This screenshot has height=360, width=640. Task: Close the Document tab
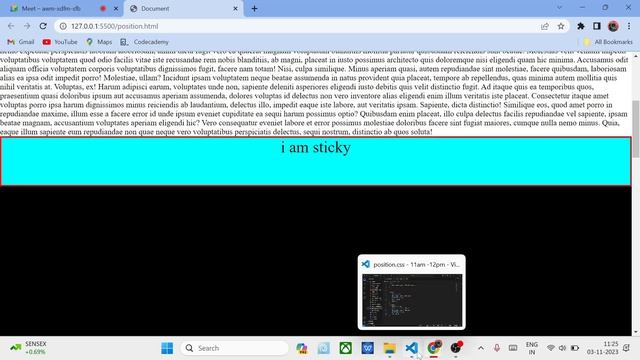tap(236, 8)
